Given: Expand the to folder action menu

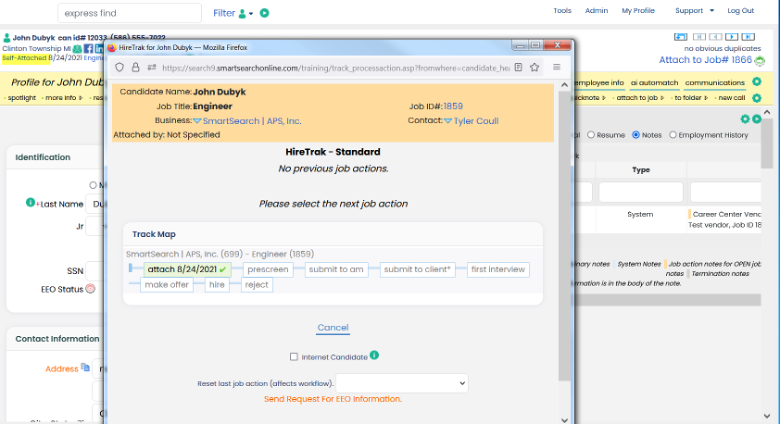Looking at the screenshot, I should click(689, 98).
